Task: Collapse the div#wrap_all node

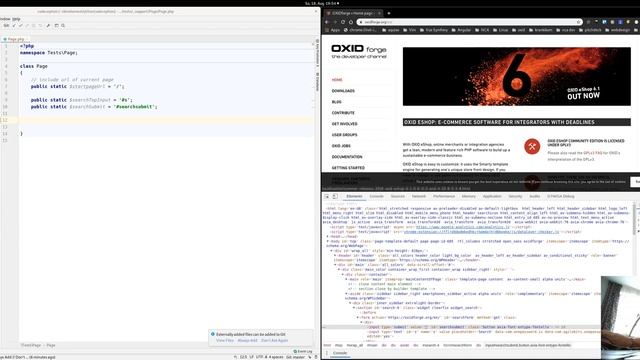Action: (331, 251)
